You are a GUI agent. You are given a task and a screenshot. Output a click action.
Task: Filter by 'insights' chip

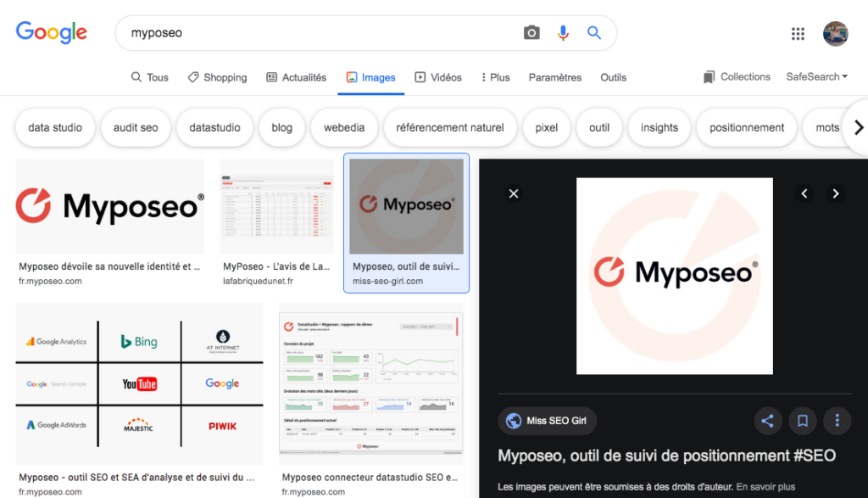[x=659, y=127]
